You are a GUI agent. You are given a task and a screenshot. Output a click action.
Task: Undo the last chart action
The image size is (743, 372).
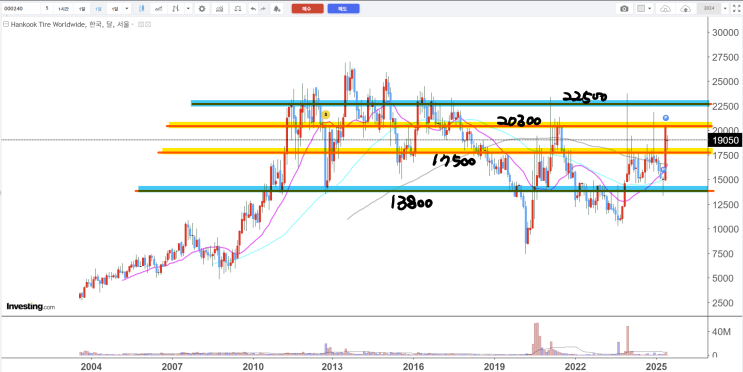[253, 9]
